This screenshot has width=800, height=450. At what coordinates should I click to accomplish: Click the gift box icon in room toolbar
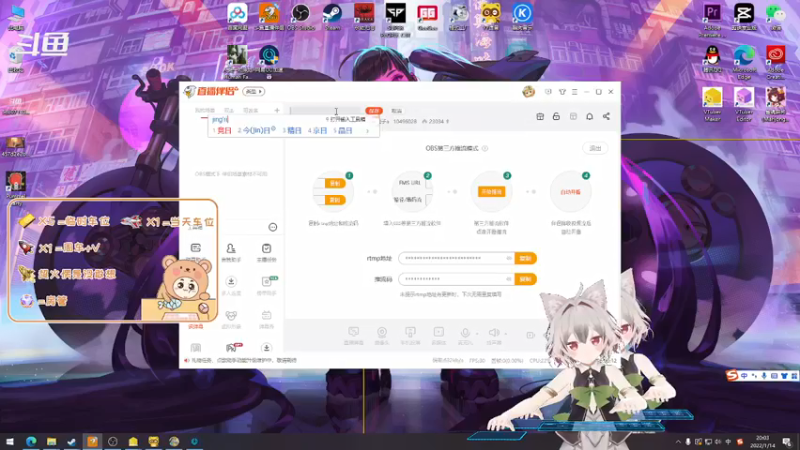point(540,116)
